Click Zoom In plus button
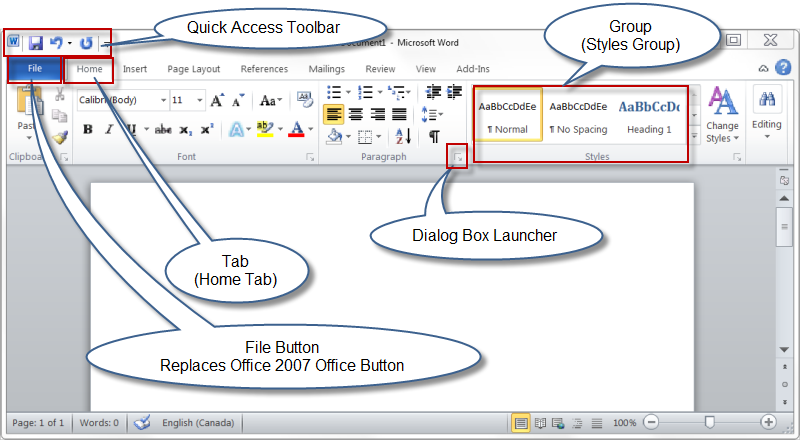The width and height of the screenshot is (800, 440). point(768,422)
